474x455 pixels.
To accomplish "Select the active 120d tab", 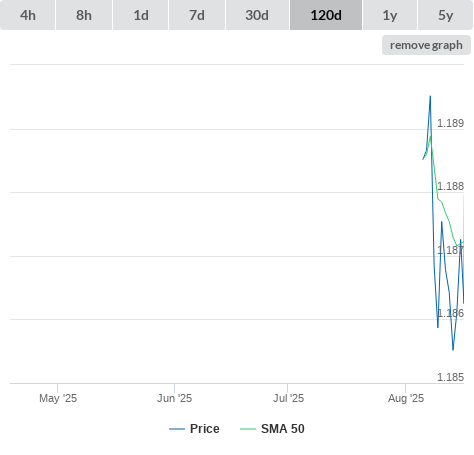I will (326, 15).
